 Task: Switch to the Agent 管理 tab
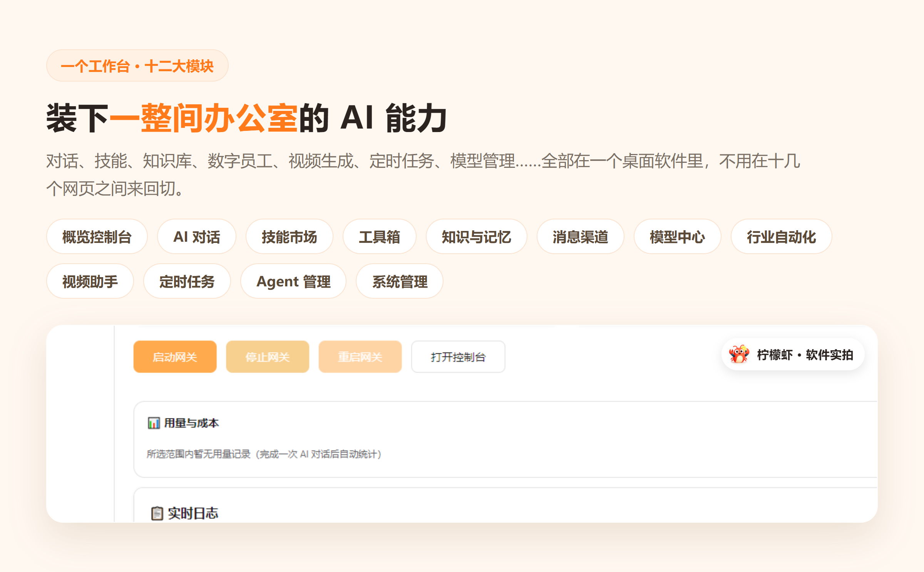293,281
